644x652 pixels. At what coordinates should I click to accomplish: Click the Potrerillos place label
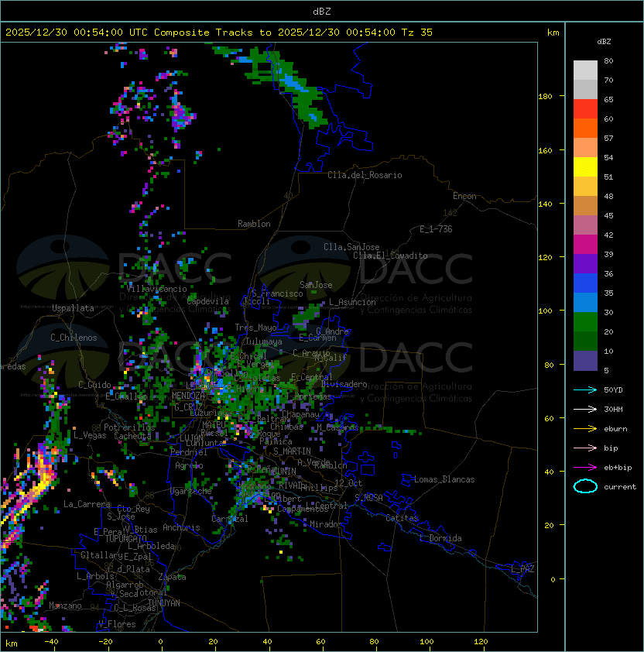(x=129, y=427)
